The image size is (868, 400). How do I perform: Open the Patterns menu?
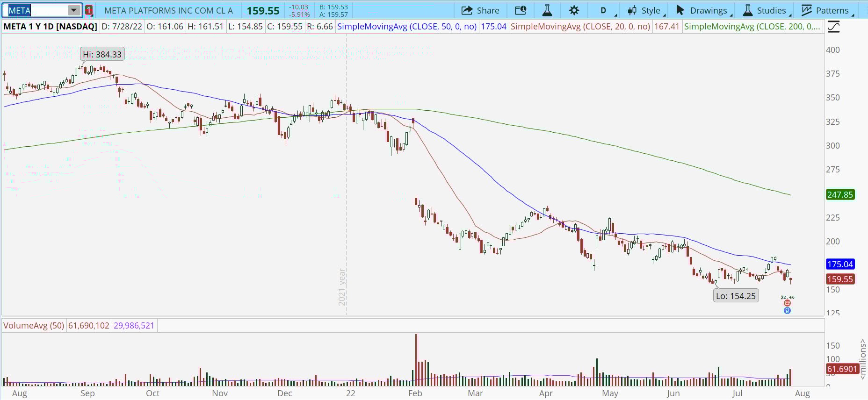(x=827, y=10)
